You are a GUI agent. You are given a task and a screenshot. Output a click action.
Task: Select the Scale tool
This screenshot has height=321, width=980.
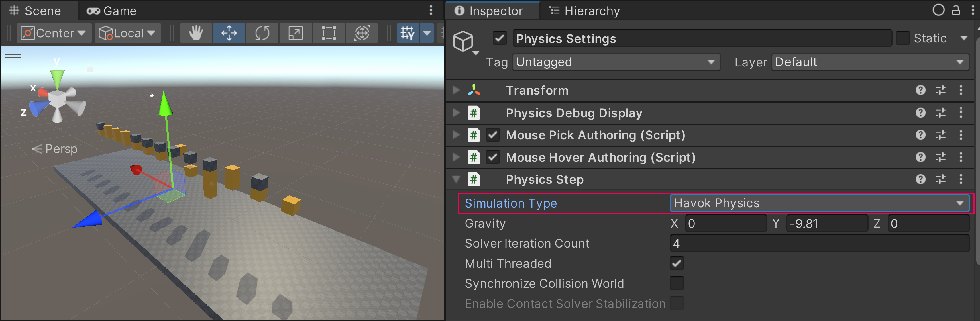295,33
